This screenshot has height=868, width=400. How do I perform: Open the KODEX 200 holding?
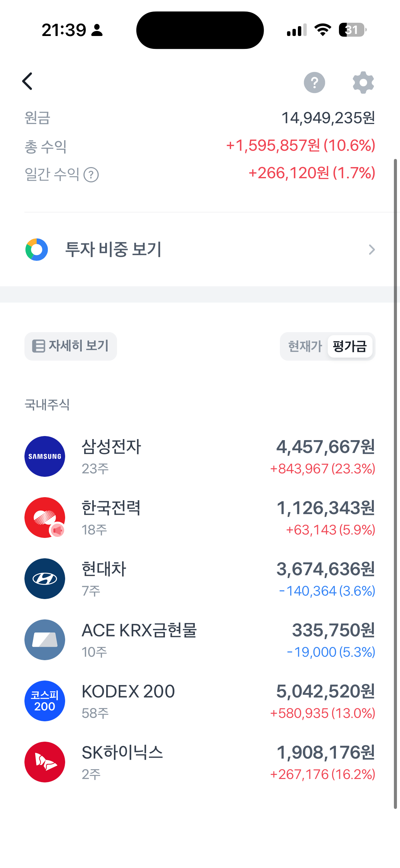(x=200, y=701)
